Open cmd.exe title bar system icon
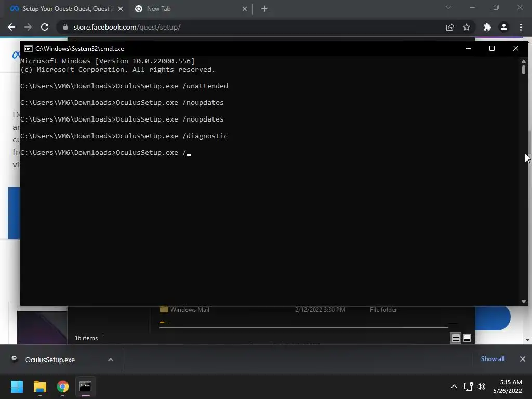This screenshot has height=399, width=532. [x=29, y=49]
